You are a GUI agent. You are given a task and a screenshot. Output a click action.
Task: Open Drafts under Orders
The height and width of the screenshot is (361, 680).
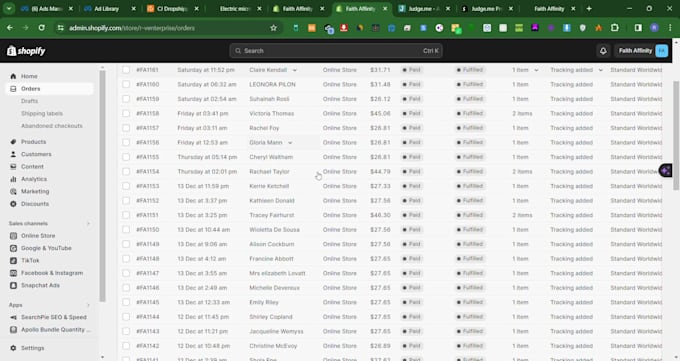[29, 101]
